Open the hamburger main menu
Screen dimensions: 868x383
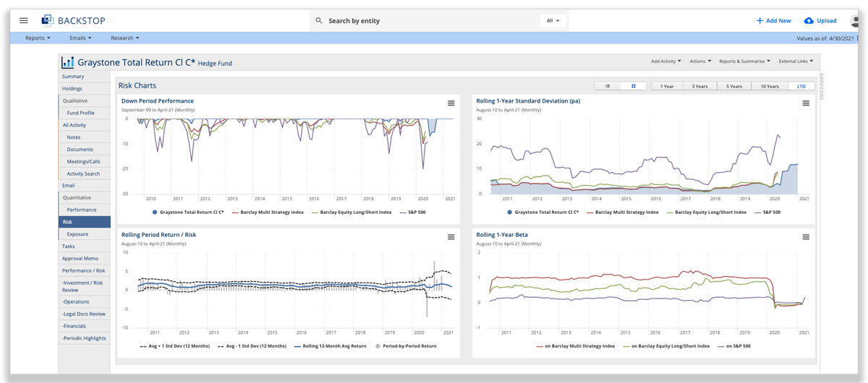[x=24, y=21]
